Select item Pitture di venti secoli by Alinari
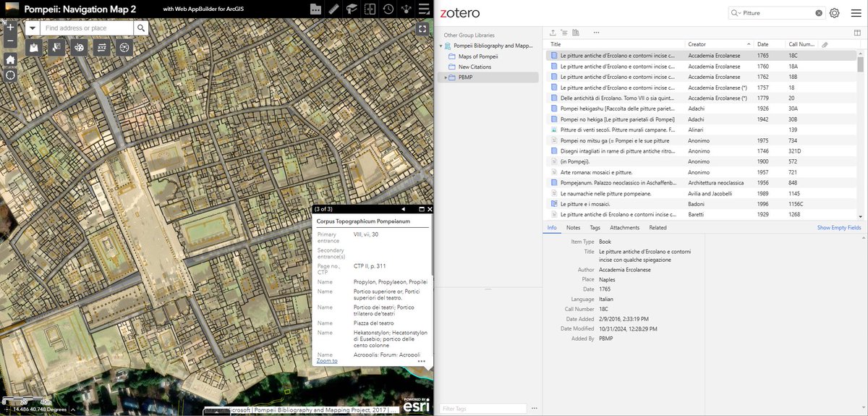The height and width of the screenshot is (416, 868). pos(702,130)
